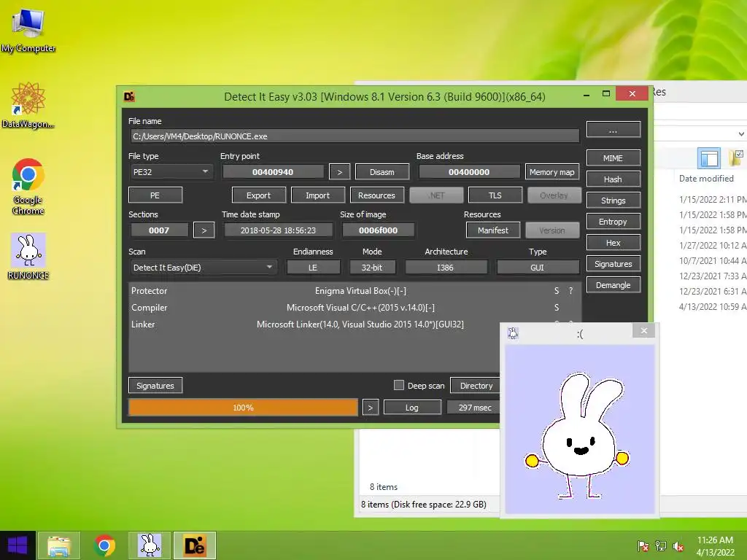Screen dimensions: 747x560
Task: Expand dropdown chevron in Explorer address bar
Action: click(x=741, y=134)
